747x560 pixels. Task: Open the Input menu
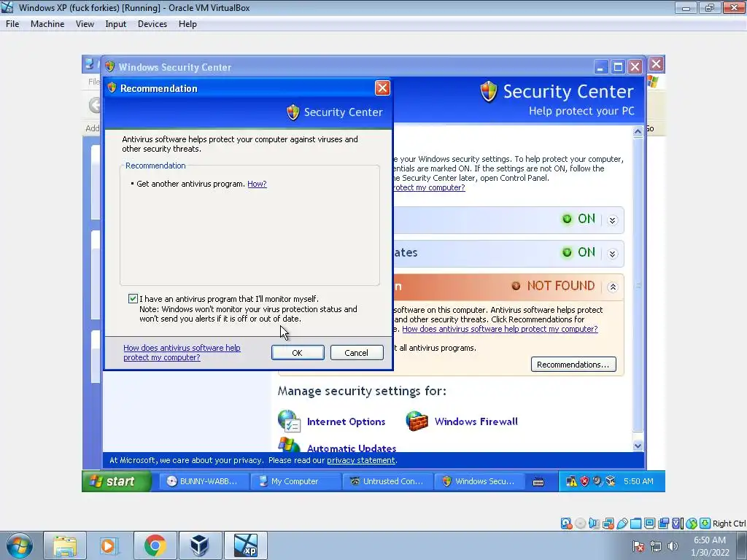(116, 24)
